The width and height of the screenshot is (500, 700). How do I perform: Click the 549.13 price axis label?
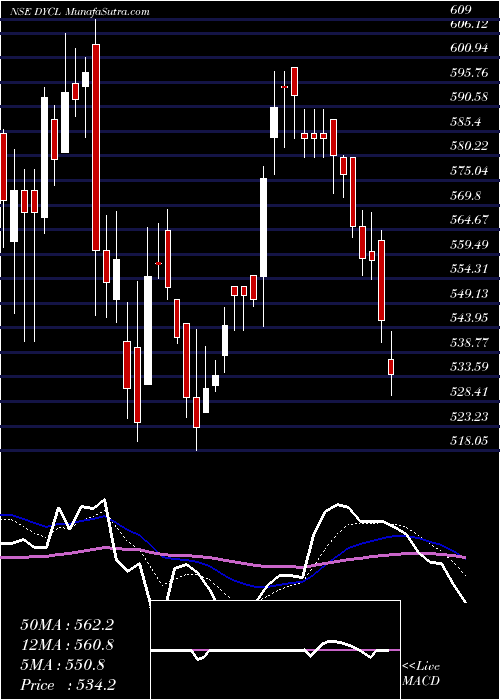coord(469,294)
